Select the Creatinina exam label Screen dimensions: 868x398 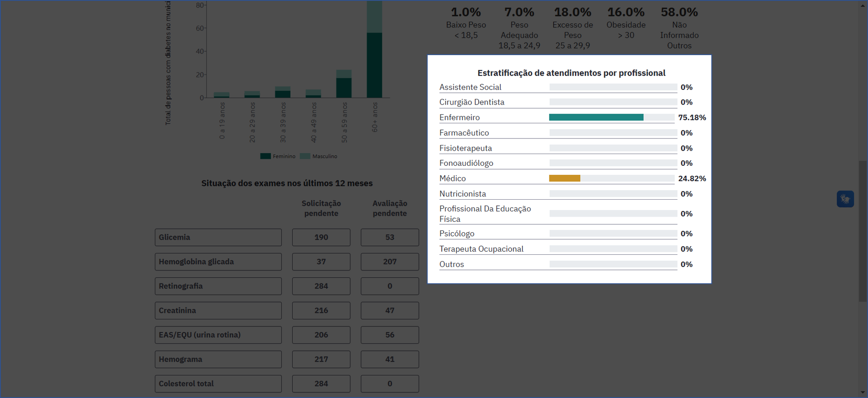pyautogui.click(x=218, y=310)
